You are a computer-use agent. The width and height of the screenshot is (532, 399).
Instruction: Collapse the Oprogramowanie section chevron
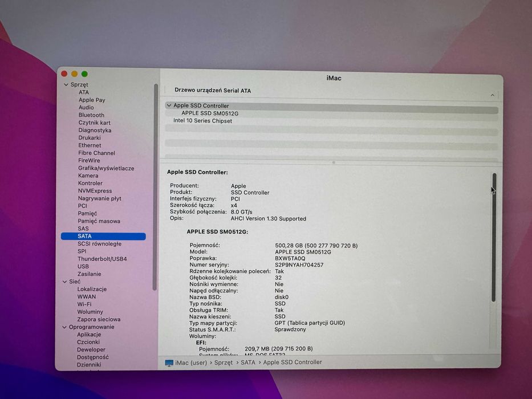click(x=64, y=327)
